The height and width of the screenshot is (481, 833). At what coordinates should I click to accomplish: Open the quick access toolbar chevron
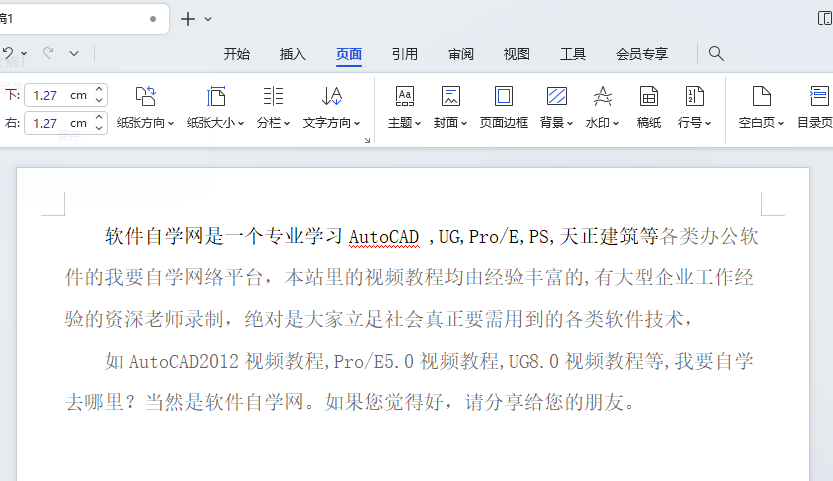pos(74,53)
